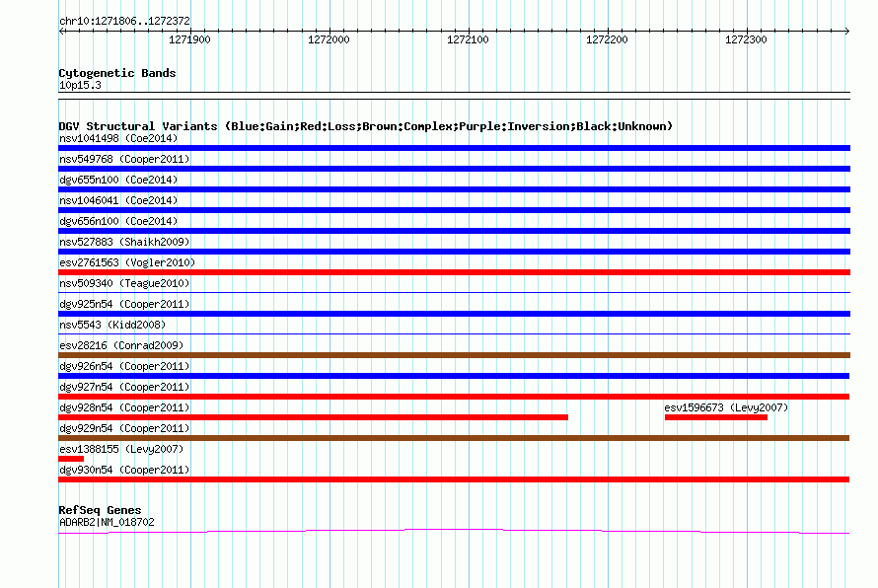Click the dgv930n54 (Cooper2011) label
Image resolution: width=878 pixels, height=588 pixels.
(124, 470)
